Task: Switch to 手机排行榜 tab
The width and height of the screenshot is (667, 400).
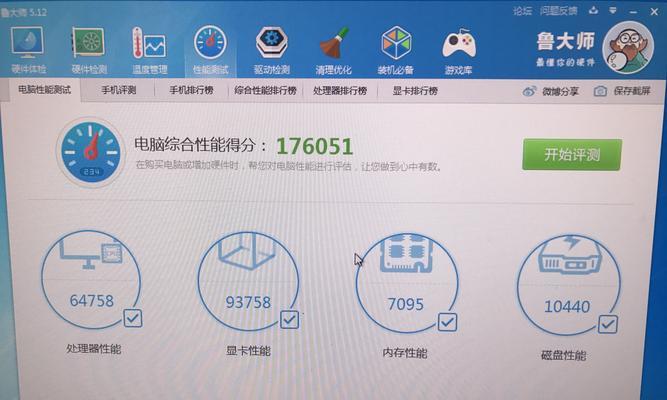Action: (191, 90)
